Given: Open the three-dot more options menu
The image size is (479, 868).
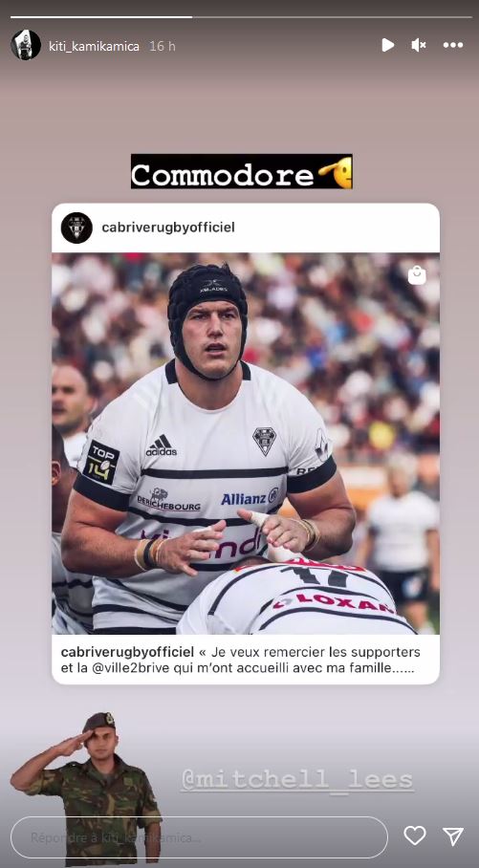Looking at the screenshot, I should pos(453,45).
